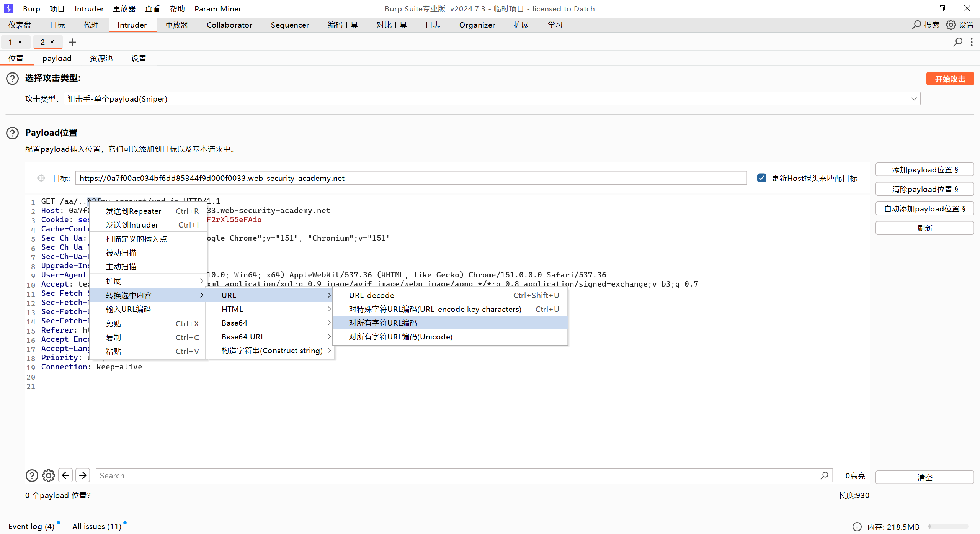Click 刷新 button

(925, 228)
